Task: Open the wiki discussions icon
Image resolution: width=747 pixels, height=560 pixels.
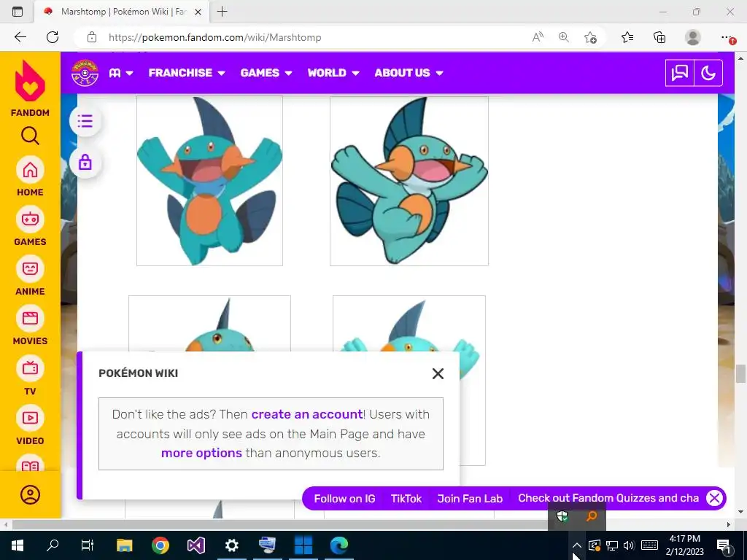Action: click(679, 73)
